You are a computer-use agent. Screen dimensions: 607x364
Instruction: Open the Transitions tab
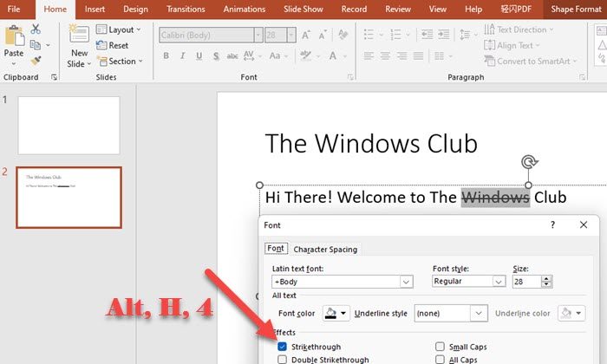186,9
